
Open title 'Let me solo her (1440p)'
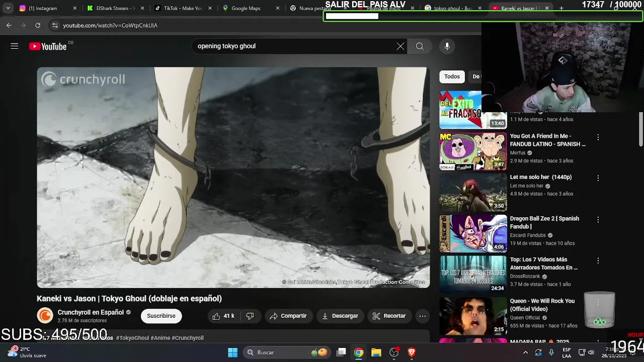click(x=541, y=177)
